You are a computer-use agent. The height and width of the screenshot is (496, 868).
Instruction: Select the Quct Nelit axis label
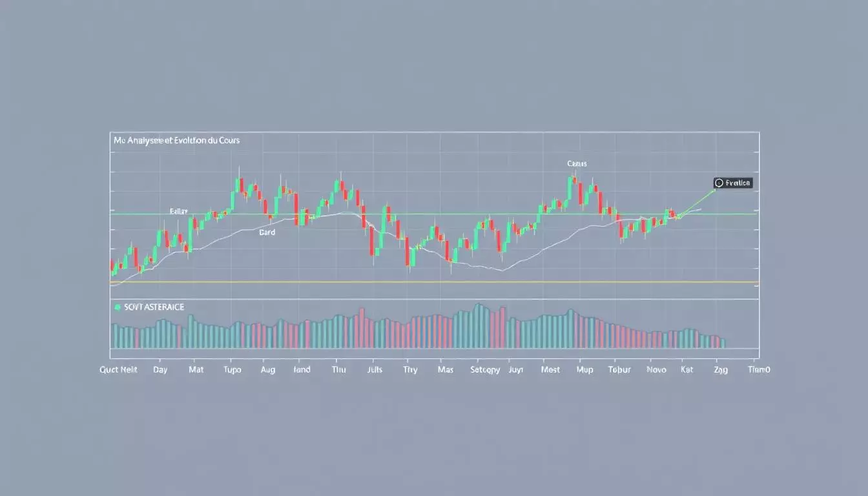[x=119, y=370]
